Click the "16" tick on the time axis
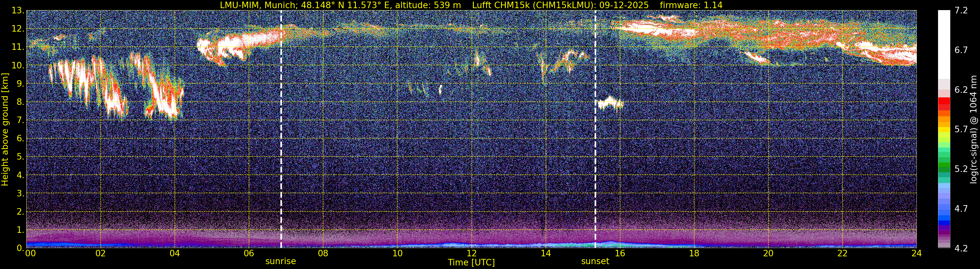Viewport: 980px width, 269px height. click(x=620, y=254)
